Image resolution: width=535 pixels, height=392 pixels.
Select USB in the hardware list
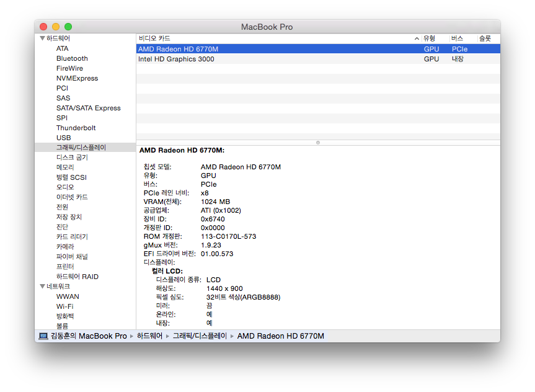click(x=63, y=138)
